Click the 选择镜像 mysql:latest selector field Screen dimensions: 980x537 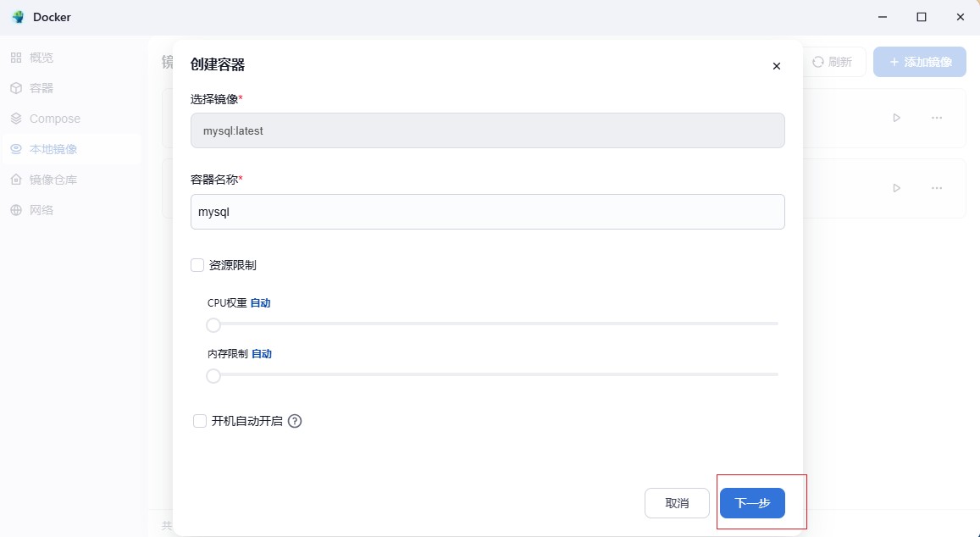tap(487, 131)
